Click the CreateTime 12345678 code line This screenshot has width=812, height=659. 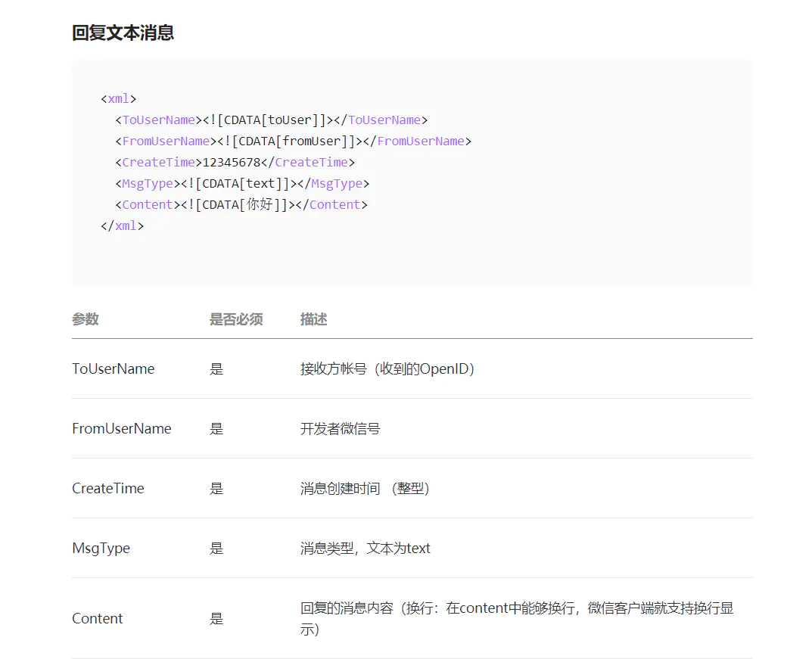coord(235,162)
